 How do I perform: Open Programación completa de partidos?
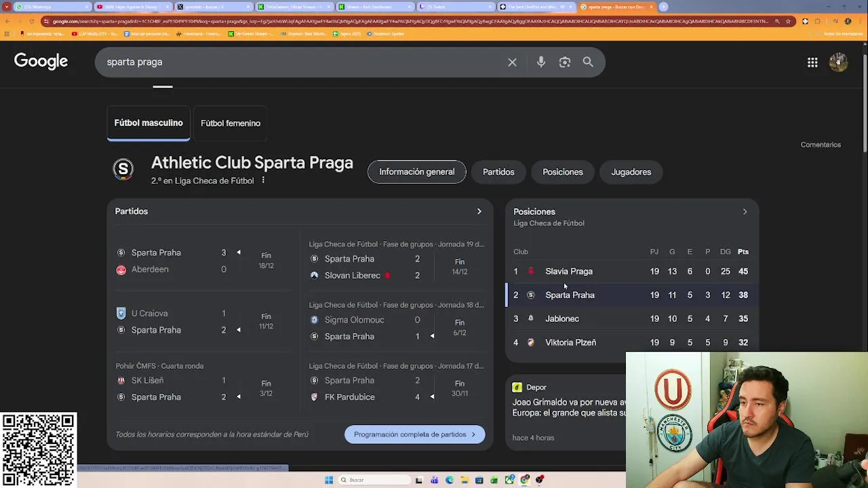point(414,434)
